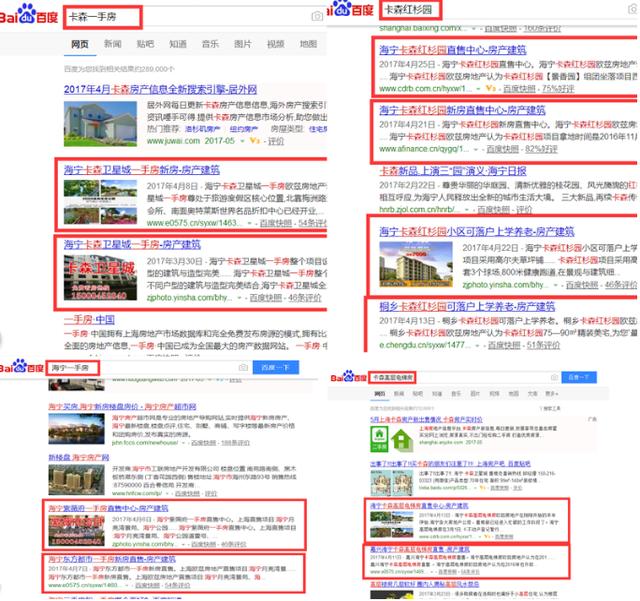The width and height of the screenshot is (640, 601).
Task: Open 5月上海卡森房产新出售情况 ad link
Action: [426, 420]
